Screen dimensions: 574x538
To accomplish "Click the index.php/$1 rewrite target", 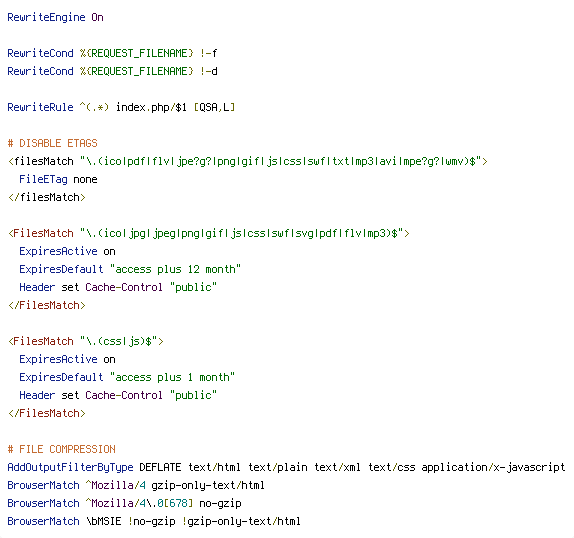I will (x=151, y=107).
